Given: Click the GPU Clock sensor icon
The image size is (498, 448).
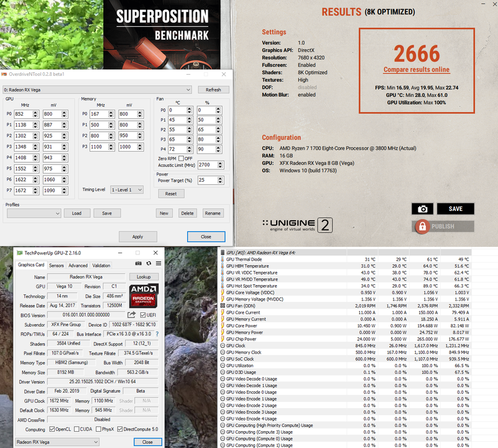Looking at the screenshot, I should [x=223, y=345].
